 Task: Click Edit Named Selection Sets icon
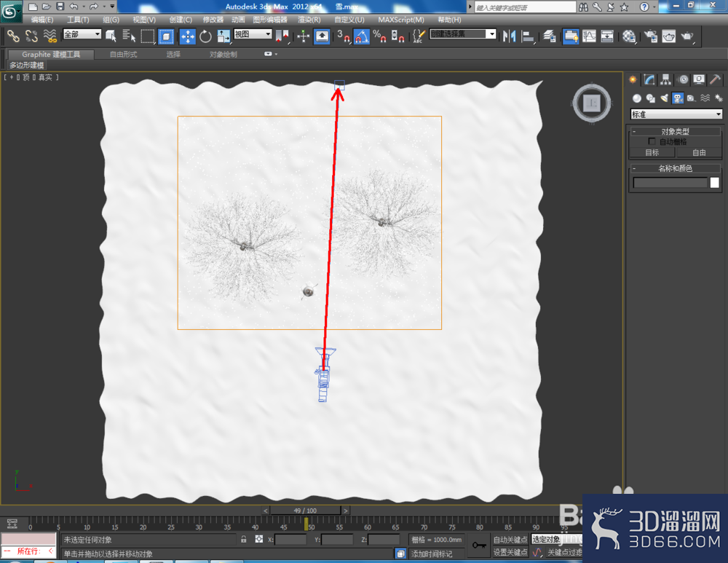[x=419, y=36]
